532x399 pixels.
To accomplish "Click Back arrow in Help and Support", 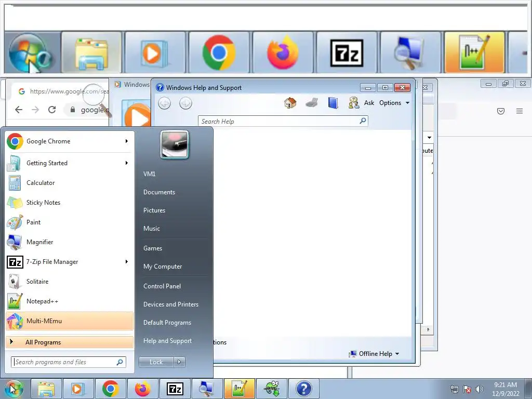I will pyautogui.click(x=165, y=103).
